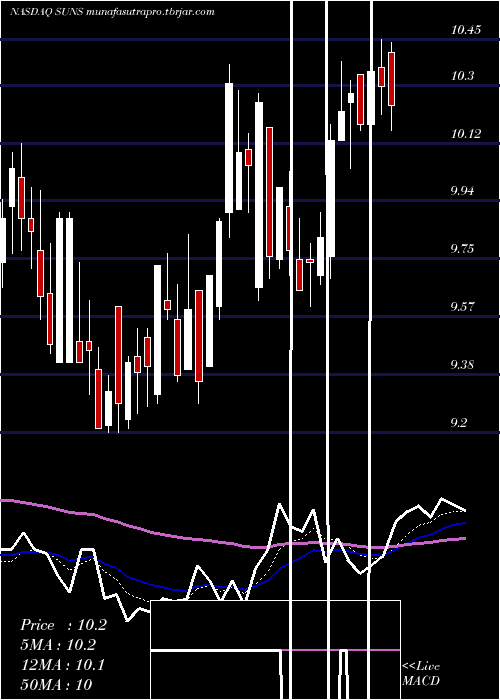Click the last red candlestick on the right

[392, 79]
